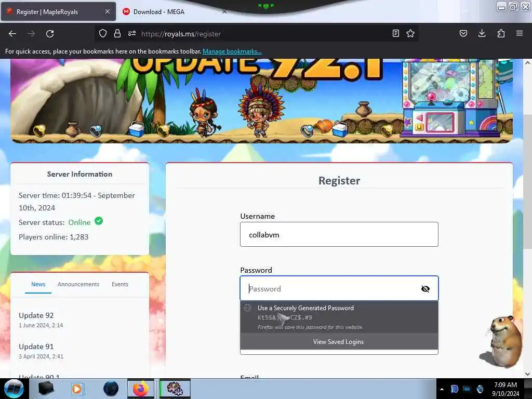The image size is (532, 399).
Task: Reload the page with the refresh icon
Action: pos(50,34)
